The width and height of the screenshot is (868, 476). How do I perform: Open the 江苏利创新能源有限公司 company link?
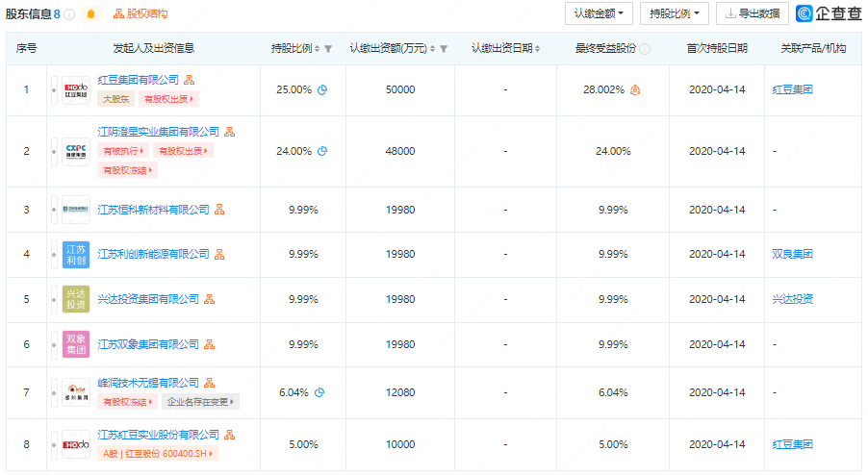pos(153,254)
